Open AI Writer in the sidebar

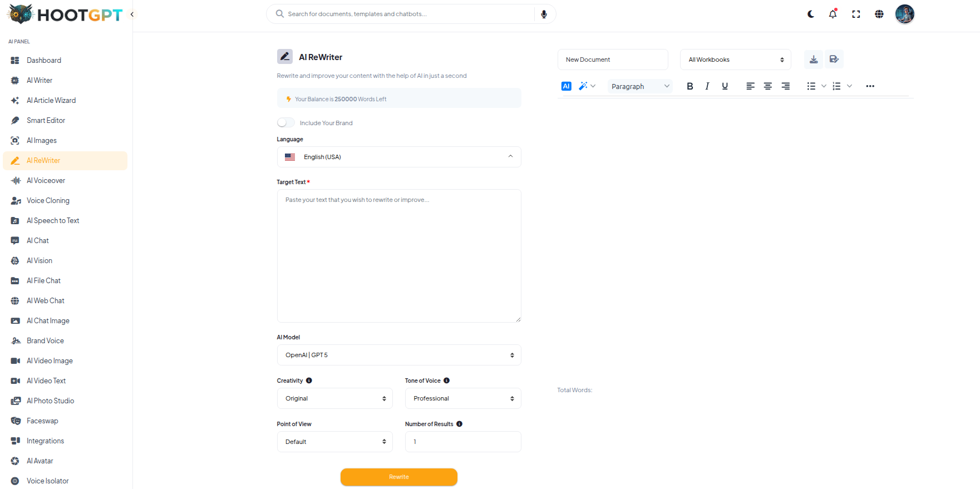coord(65,80)
